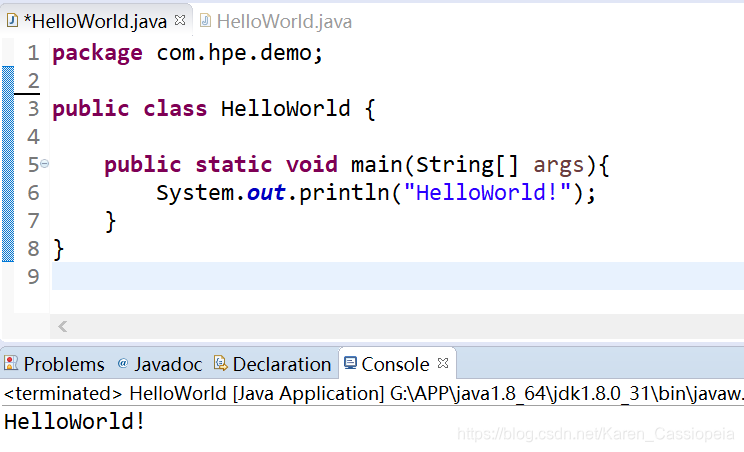Switch to the *HelloWorld.java editor tab
This screenshot has width=744, height=452.
coord(95,21)
